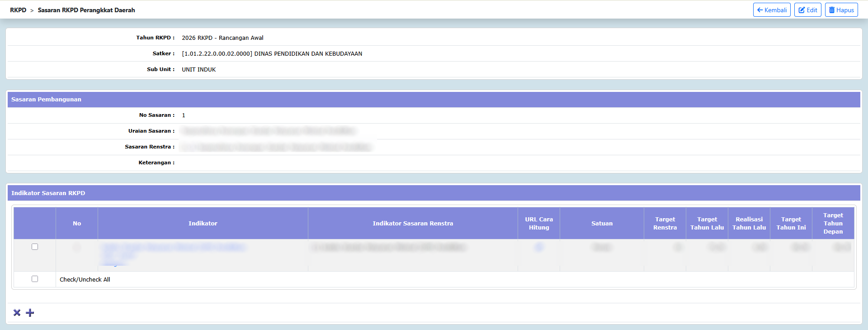Screen dimensions: 868x330
Task: Click the X delete icon below the table
Action: pos(17,313)
